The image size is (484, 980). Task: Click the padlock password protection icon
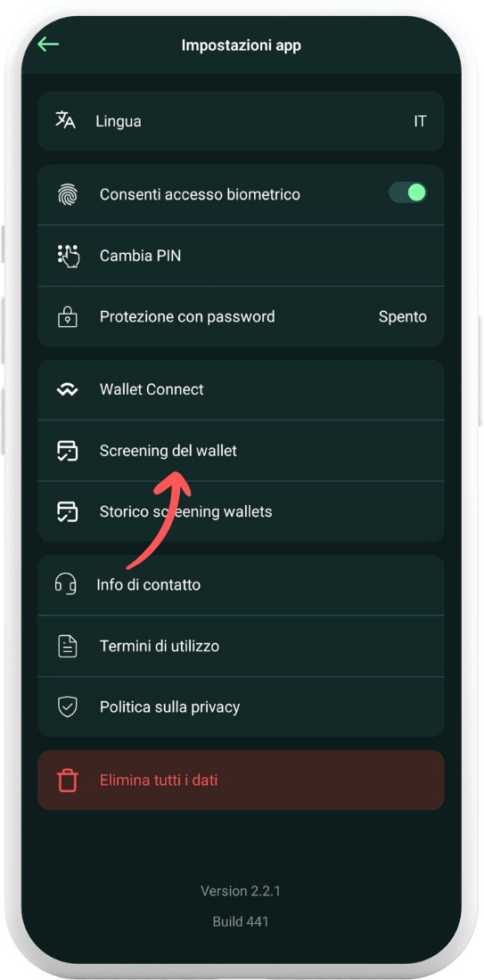pyautogui.click(x=68, y=316)
